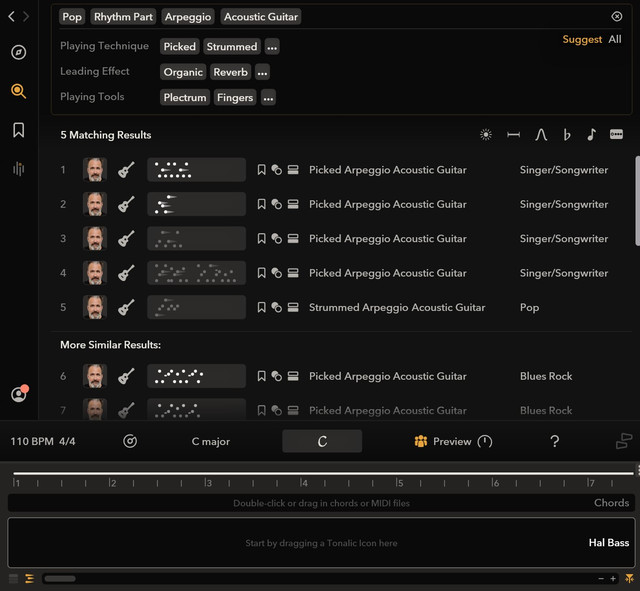This screenshot has height=591, width=640.
Task: Click the timeline zoom in plus
Action: pos(613,578)
